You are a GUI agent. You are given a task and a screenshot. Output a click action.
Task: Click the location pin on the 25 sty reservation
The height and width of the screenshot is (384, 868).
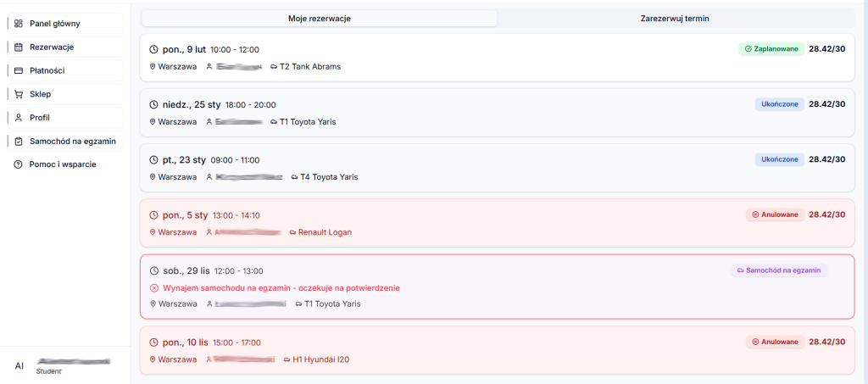click(153, 122)
